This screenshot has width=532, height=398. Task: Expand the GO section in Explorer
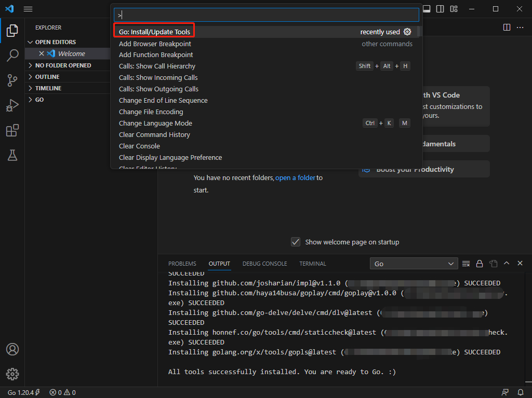[x=68, y=100]
